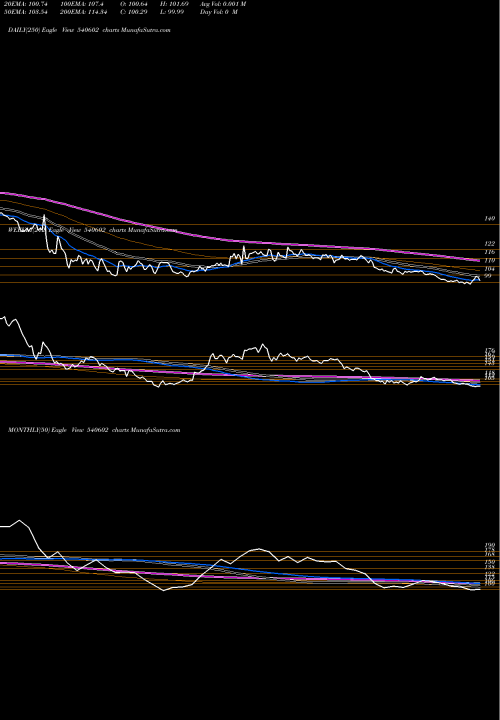Click the Avg Vol readout
The height and width of the screenshot is (720, 500).
(x=223, y=4)
